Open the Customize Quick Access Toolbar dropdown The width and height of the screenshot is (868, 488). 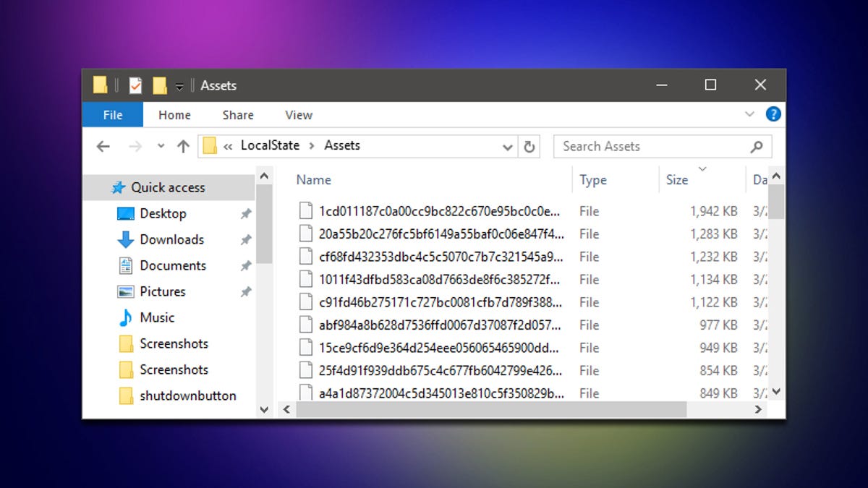[x=179, y=87]
